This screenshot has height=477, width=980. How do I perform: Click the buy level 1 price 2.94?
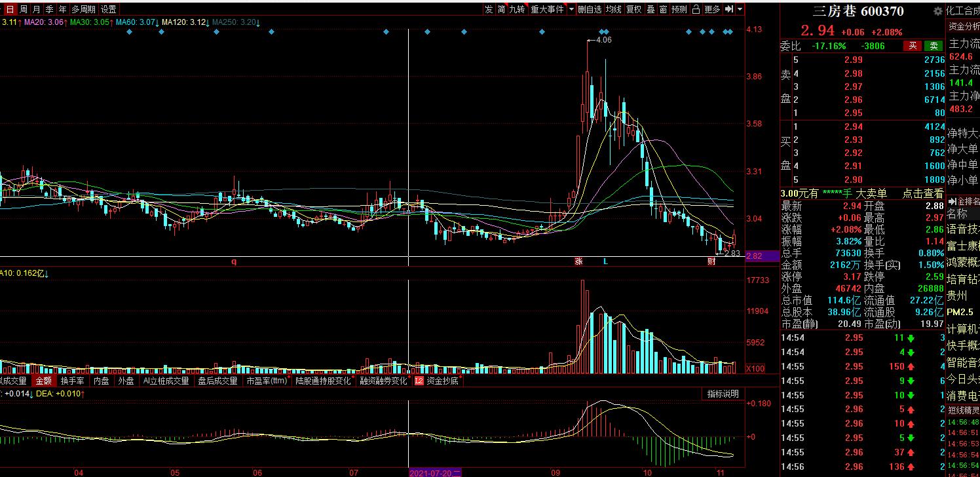(x=854, y=126)
